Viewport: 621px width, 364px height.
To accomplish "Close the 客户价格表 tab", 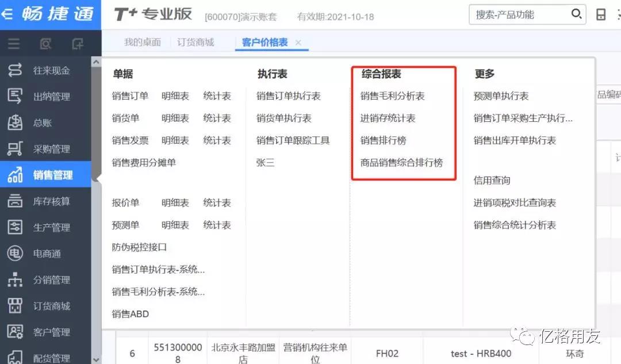I will [298, 43].
